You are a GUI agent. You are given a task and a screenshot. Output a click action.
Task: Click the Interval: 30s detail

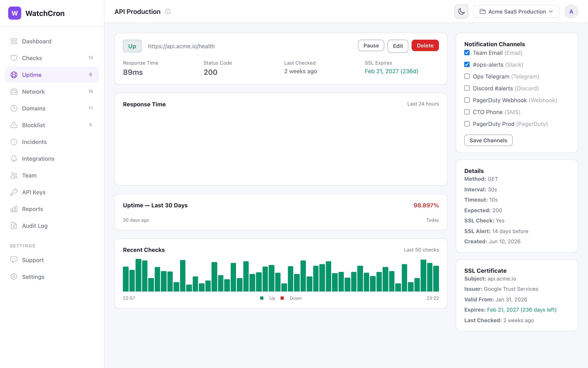pos(481,189)
